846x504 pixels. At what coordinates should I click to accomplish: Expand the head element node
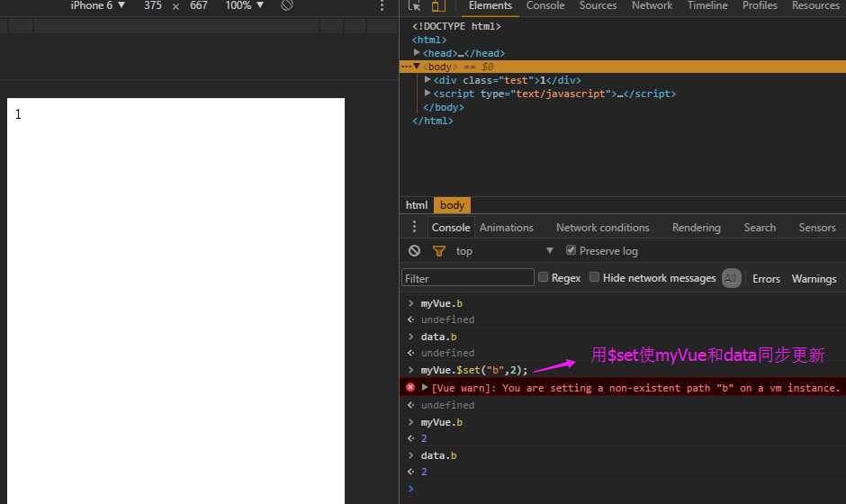pyautogui.click(x=417, y=53)
